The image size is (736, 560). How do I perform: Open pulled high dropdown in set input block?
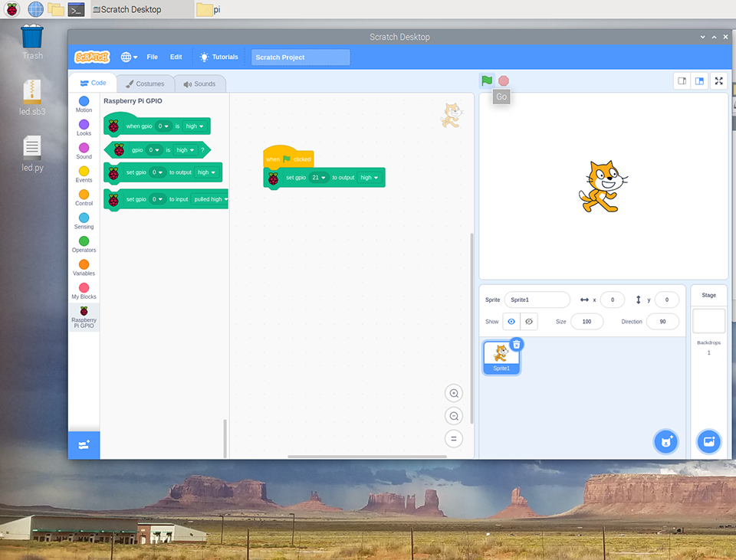211,199
